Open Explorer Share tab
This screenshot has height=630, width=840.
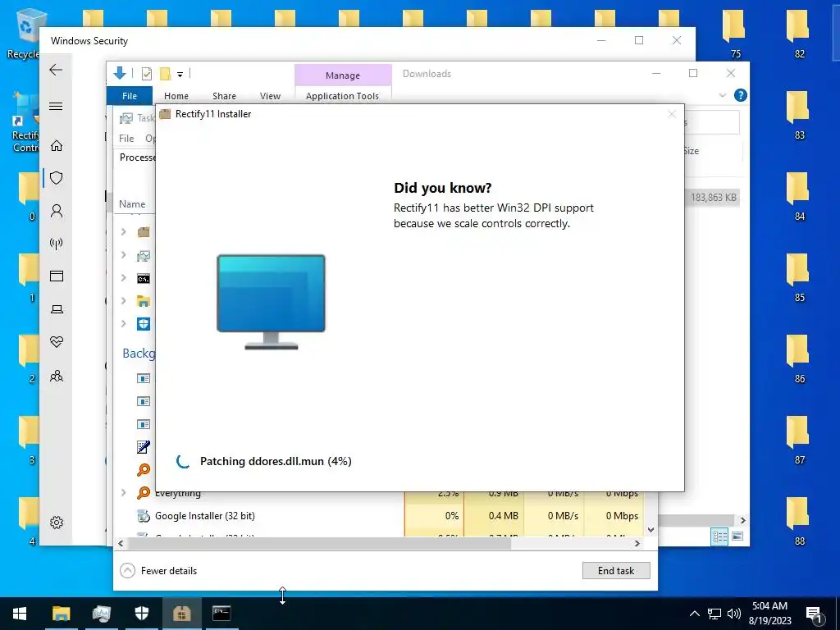tap(224, 96)
